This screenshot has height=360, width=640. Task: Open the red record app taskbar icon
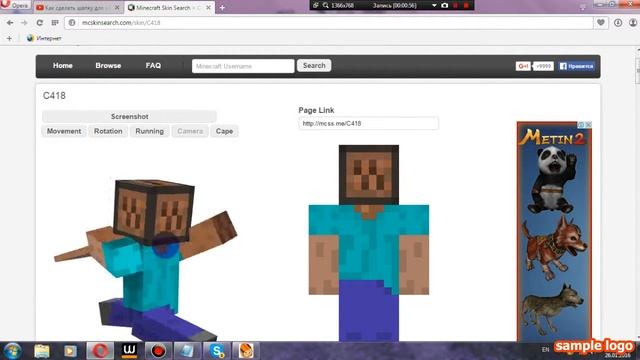click(158, 351)
